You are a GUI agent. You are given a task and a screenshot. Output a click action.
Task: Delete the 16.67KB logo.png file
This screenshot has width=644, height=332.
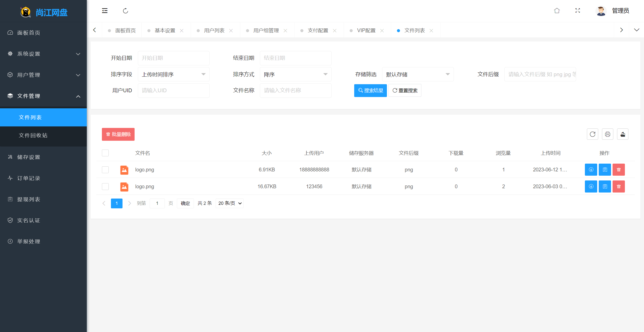[x=619, y=186]
